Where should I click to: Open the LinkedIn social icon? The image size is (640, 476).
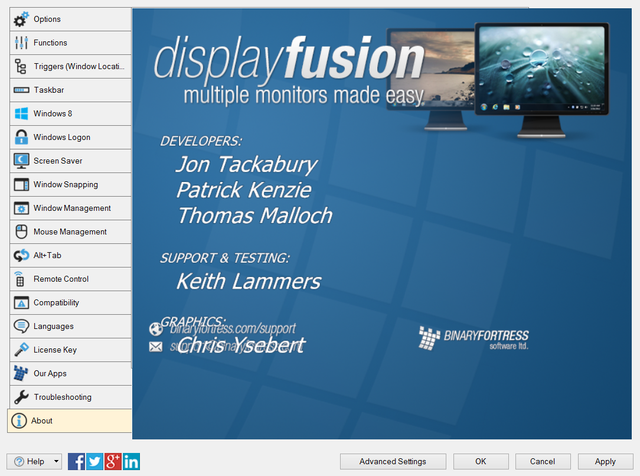click(x=131, y=462)
